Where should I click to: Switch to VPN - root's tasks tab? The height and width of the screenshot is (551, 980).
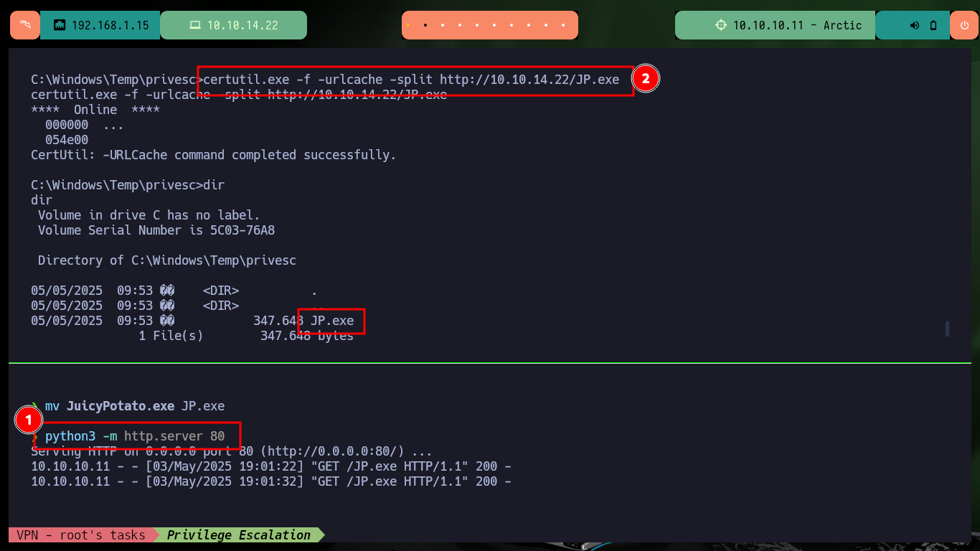point(81,534)
